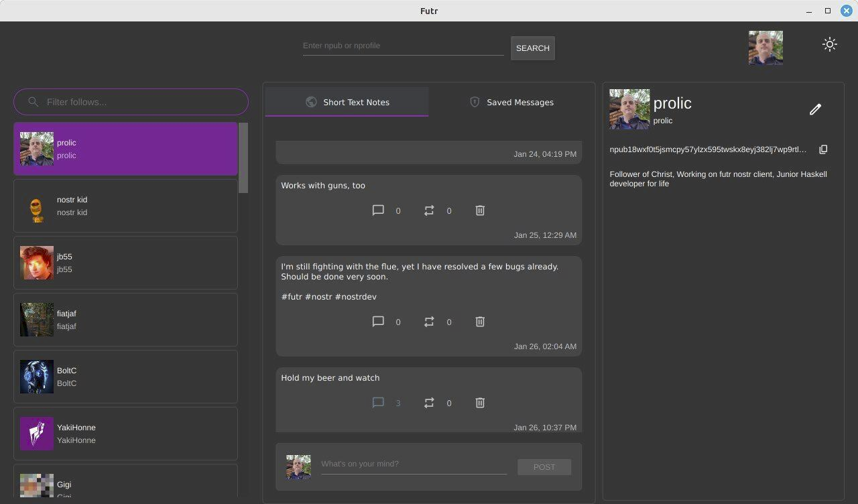Image resolution: width=858 pixels, height=504 pixels.
Task: Click the npub18wxf0t5jsmcpy57 key text
Action: click(708, 149)
